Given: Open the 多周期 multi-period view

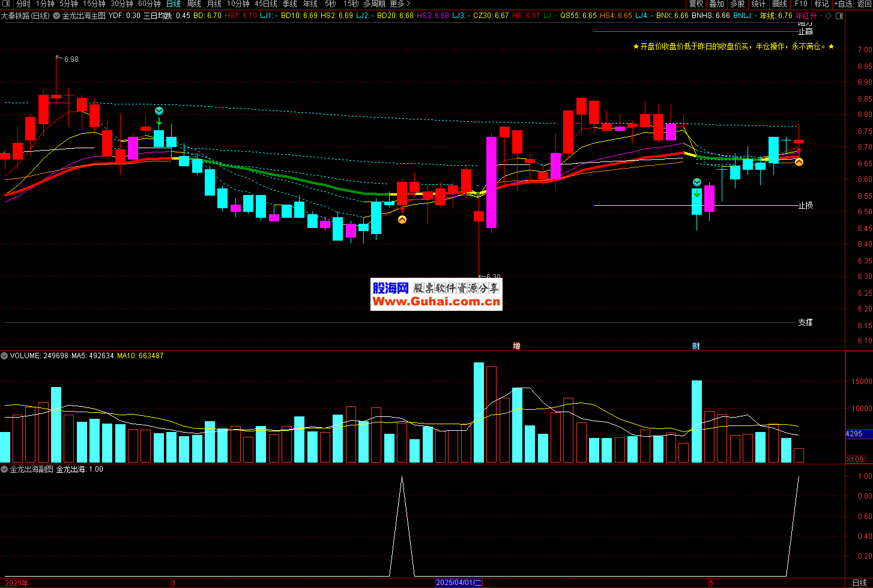Looking at the screenshot, I should 374,4.
